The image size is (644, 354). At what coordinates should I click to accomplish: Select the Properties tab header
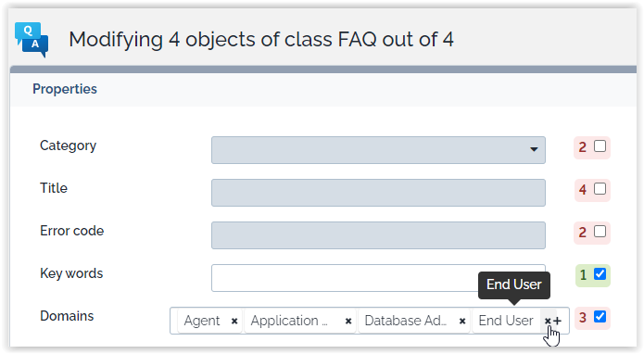[x=65, y=89]
